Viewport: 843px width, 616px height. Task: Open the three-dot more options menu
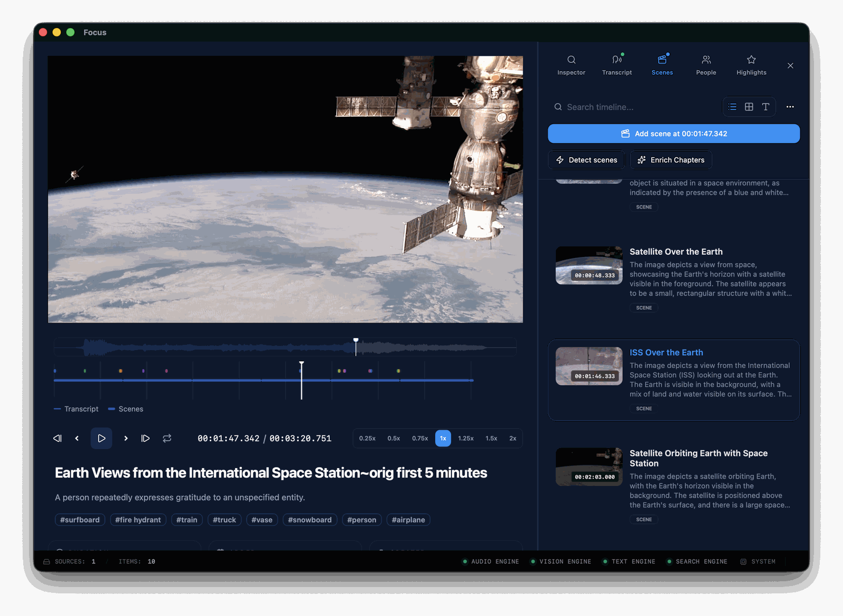tap(790, 107)
